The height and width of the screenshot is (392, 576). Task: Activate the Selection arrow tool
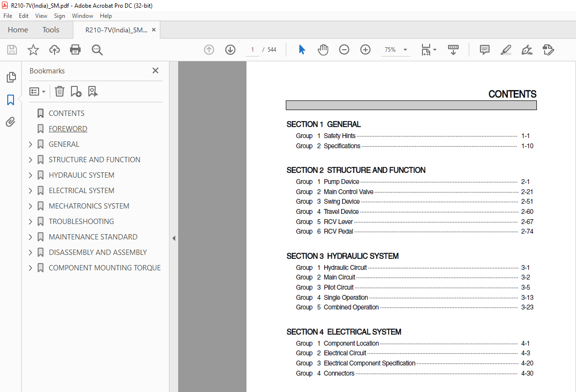pos(302,50)
